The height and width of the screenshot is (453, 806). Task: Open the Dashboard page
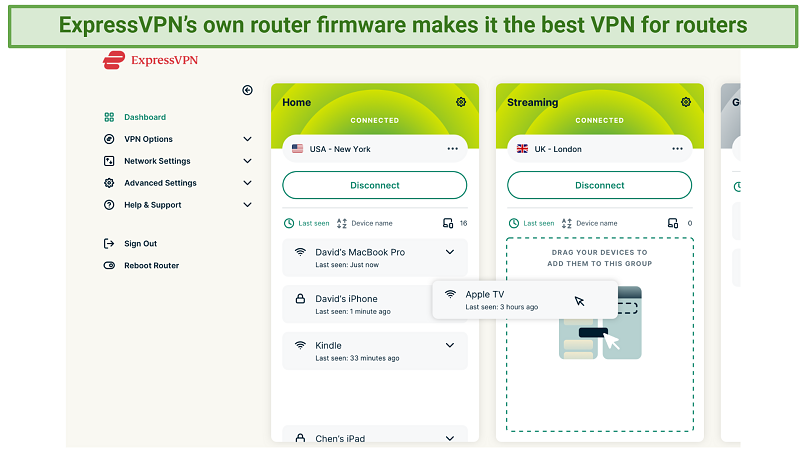pos(144,117)
